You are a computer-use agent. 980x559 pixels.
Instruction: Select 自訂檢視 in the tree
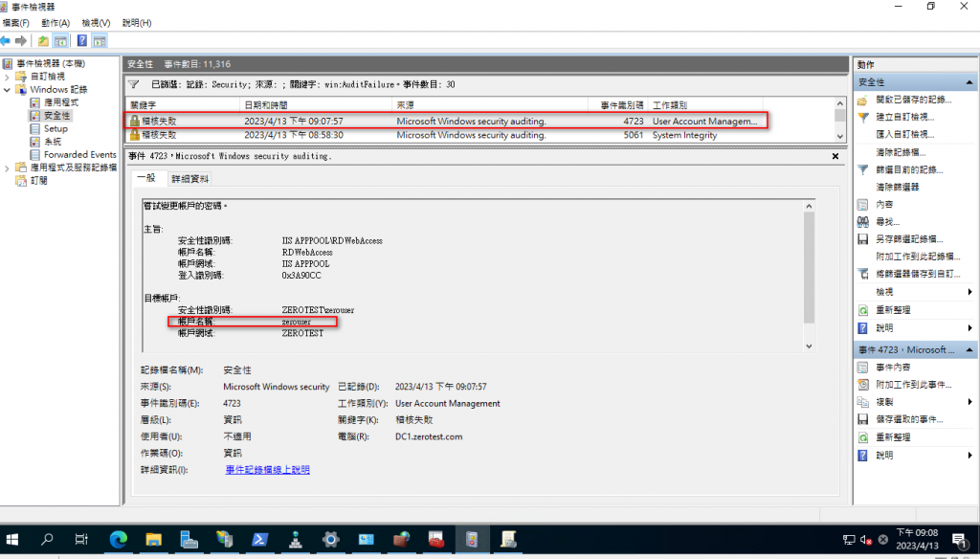pyautogui.click(x=48, y=77)
